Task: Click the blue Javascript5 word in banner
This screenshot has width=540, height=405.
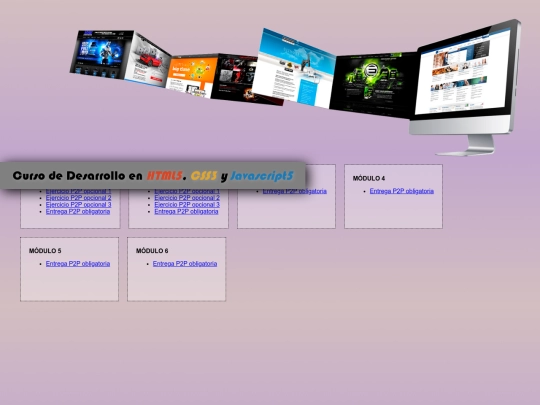Action: pyautogui.click(x=262, y=176)
